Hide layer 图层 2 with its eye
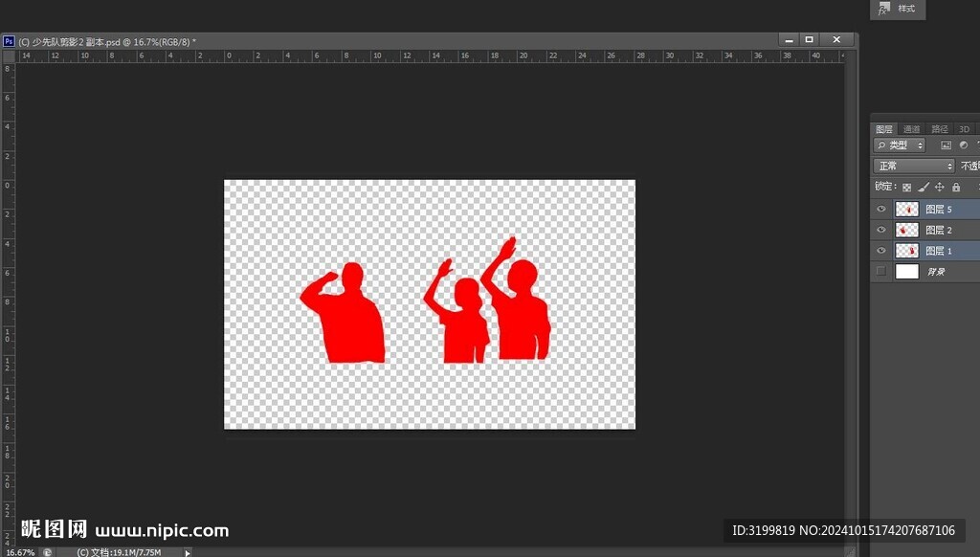 pyautogui.click(x=881, y=230)
